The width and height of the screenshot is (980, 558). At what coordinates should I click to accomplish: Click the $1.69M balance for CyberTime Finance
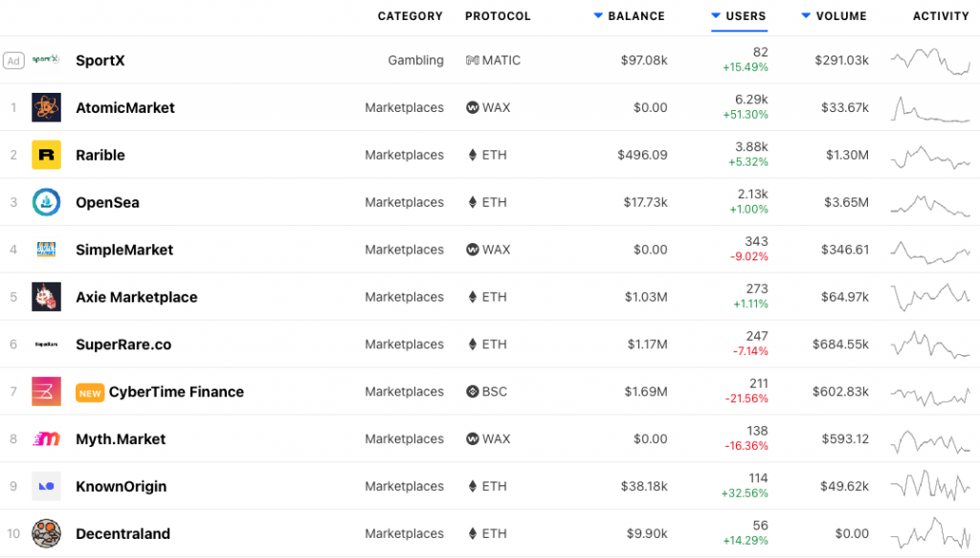646,391
